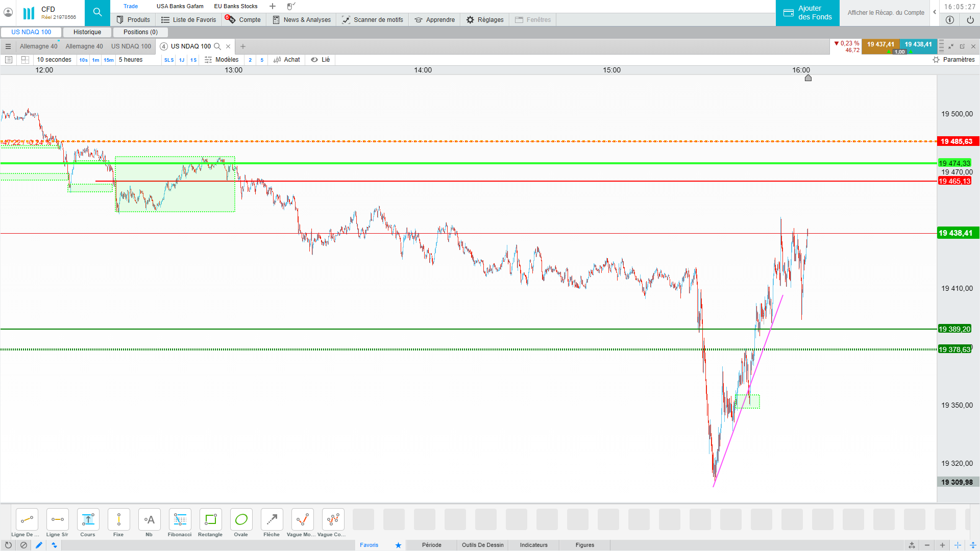Click Ajouter des Fonds button
Viewport: 980px width, 551px height.
pyautogui.click(x=807, y=13)
